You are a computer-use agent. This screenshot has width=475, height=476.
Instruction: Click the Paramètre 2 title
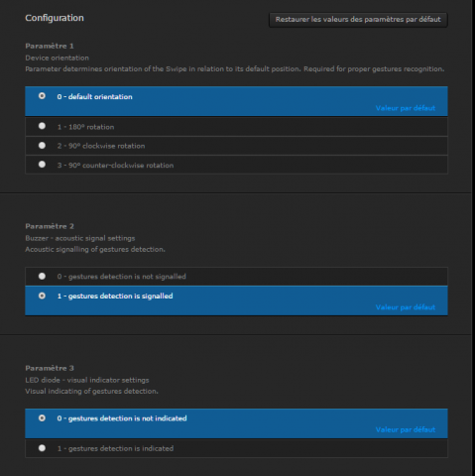coord(50,226)
